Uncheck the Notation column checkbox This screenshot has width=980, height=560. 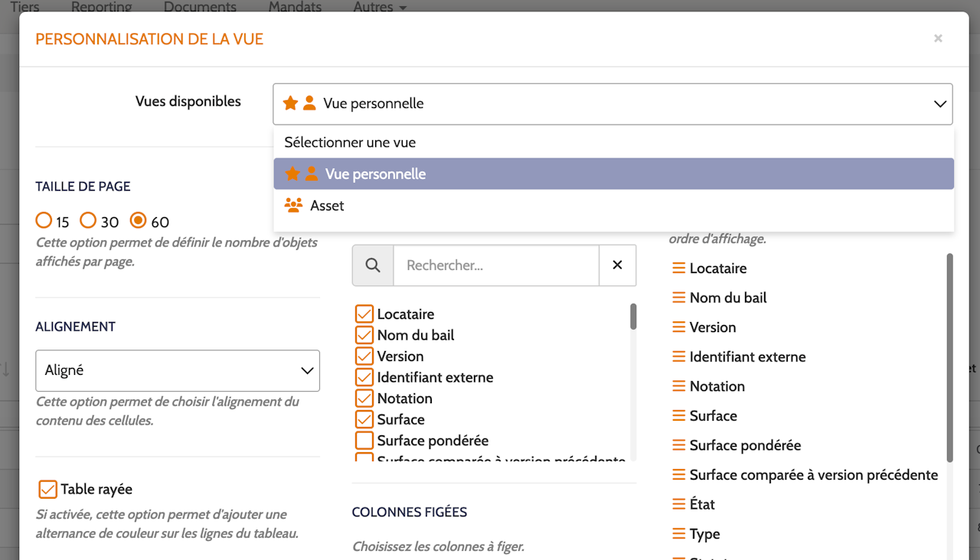tap(364, 399)
